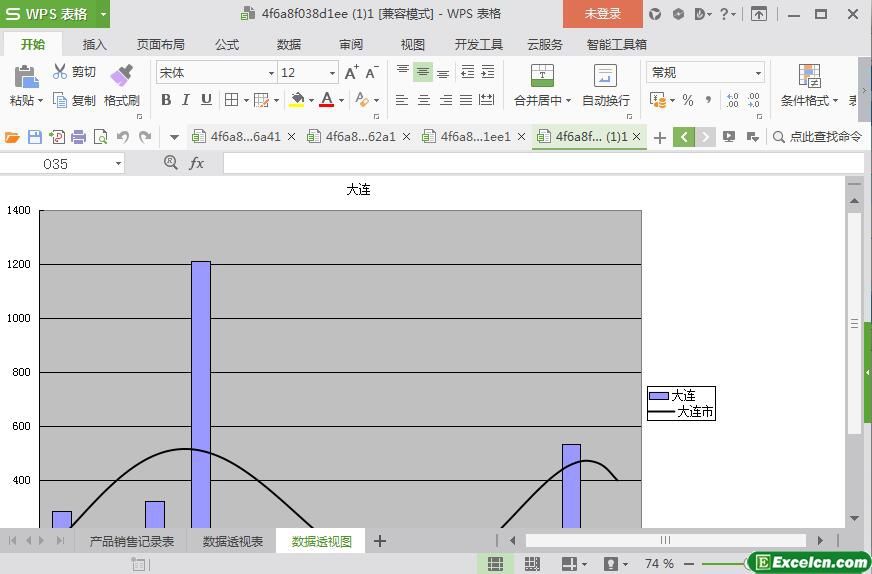Image resolution: width=872 pixels, height=574 pixels.
Task: Click the Merge and Center (合并居中) icon
Action: [x=542, y=76]
